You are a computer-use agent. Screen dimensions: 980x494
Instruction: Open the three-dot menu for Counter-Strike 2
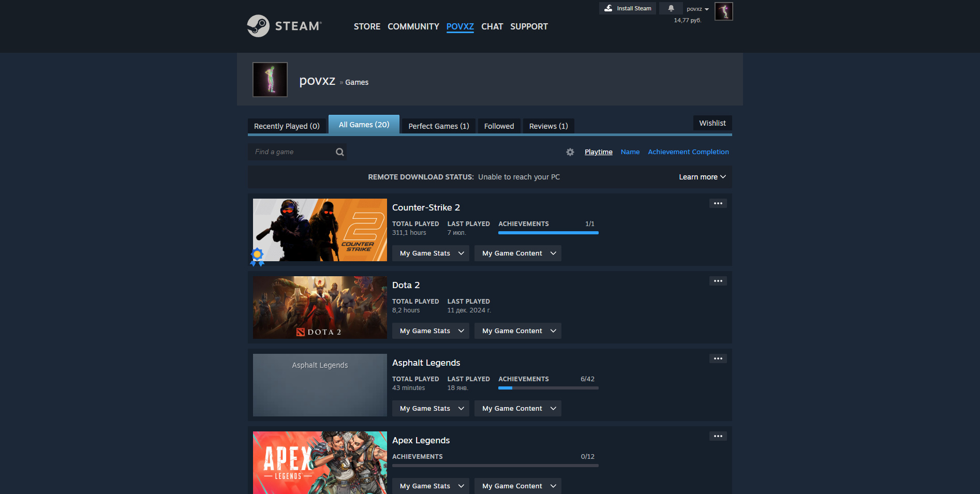[x=718, y=203]
